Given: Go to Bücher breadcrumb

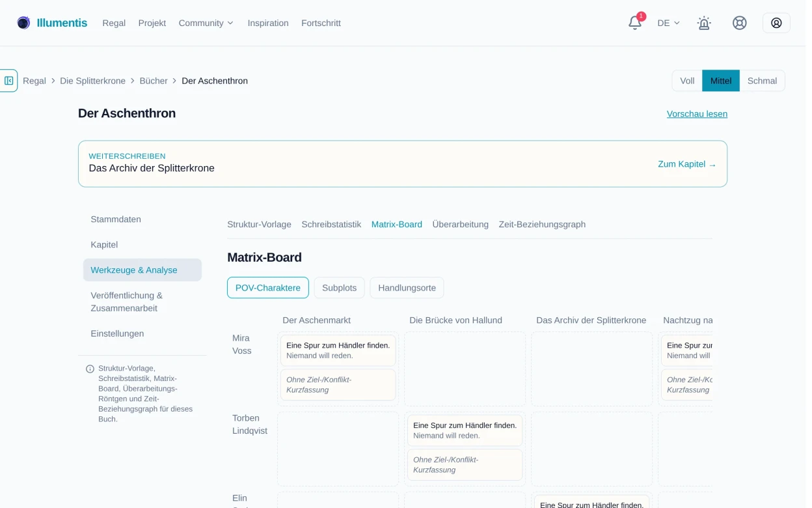Looking at the screenshot, I should coord(154,81).
